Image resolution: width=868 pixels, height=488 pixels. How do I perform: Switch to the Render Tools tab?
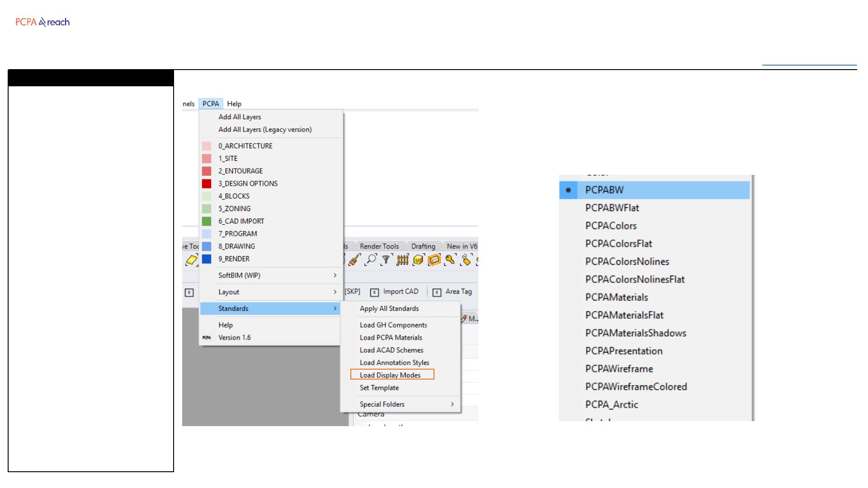pos(379,246)
